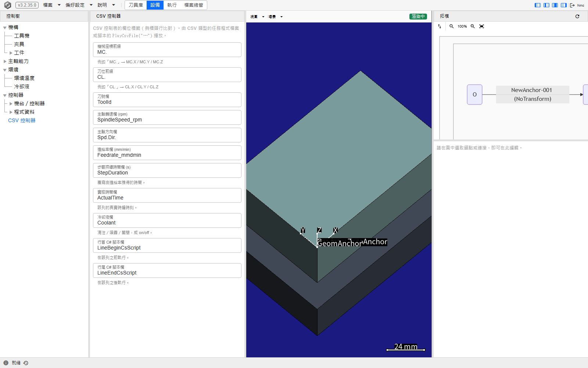
Task: Expand the 主軸能力 tree node
Action: click(x=5, y=61)
